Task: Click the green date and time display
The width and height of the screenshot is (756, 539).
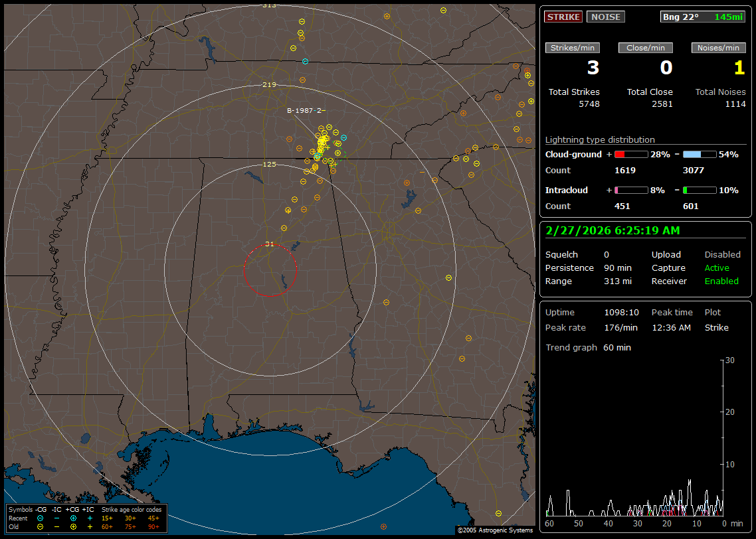Action: pyautogui.click(x=611, y=231)
